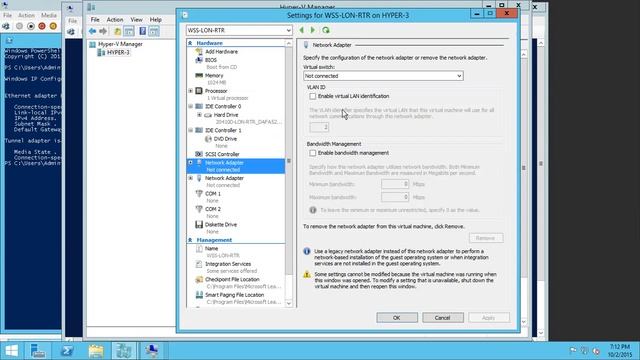Collapse the IDE Controller 1 node

[x=191, y=131]
